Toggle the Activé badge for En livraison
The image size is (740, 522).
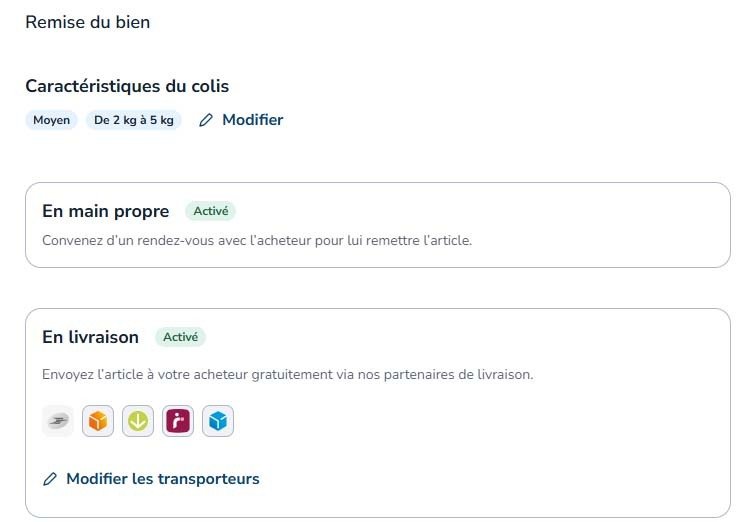point(180,337)
